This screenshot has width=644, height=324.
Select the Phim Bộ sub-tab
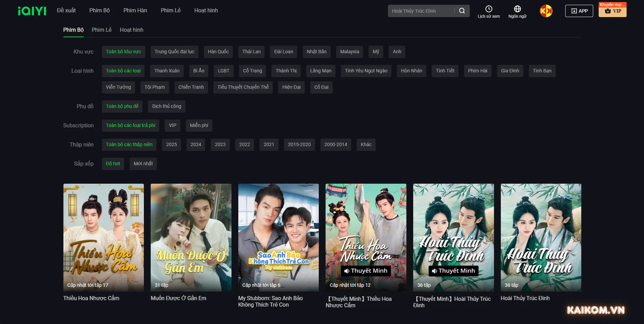point(73,30)
